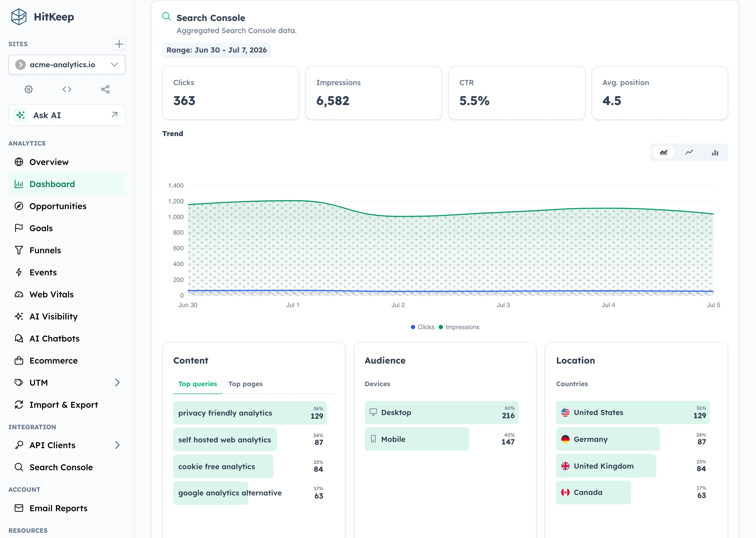Click the United Kingdom flag icon
The width and height of the screenshot is (756, 538).
565,466
